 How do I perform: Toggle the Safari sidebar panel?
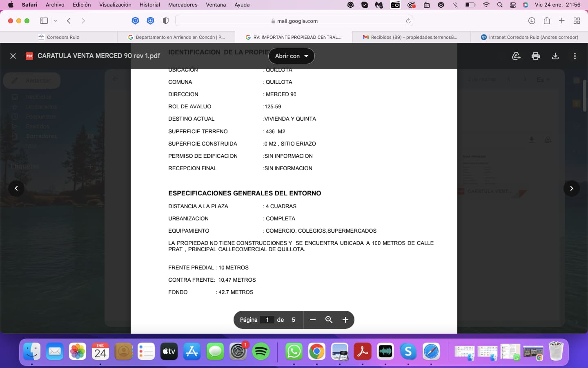(44, 21)
